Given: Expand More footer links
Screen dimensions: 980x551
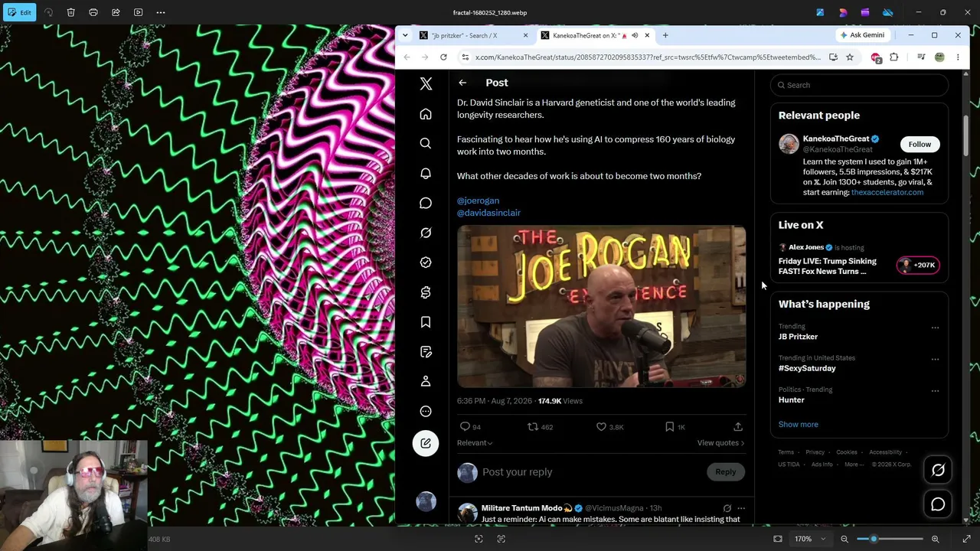Looking at the screenshot, I should tap(854, 465).
